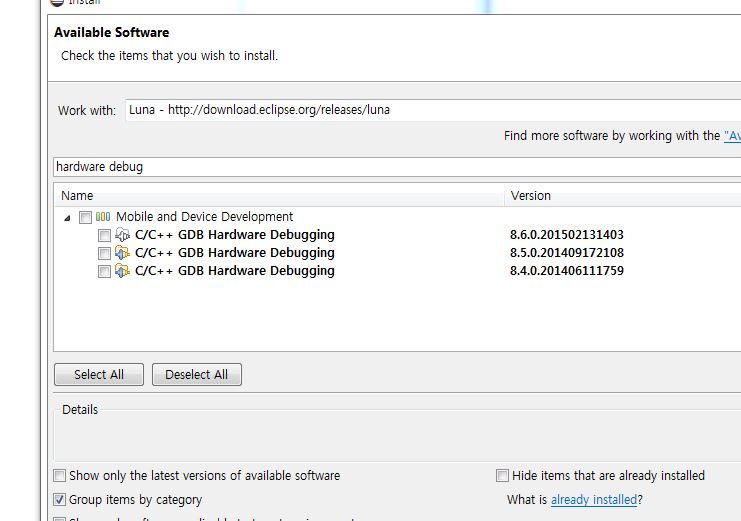741x521 pixels.
Task: Sort by the Version column header
Action: (x=622, y=195)
